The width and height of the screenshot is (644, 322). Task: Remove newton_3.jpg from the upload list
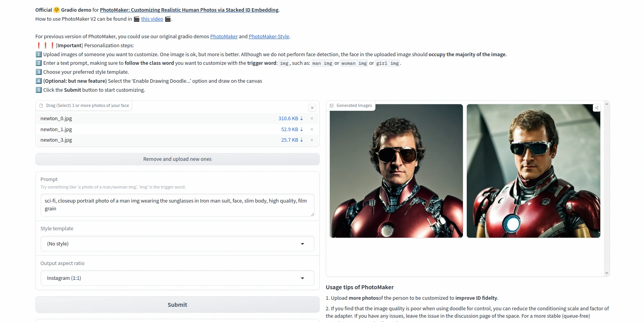tap(311, 140)
